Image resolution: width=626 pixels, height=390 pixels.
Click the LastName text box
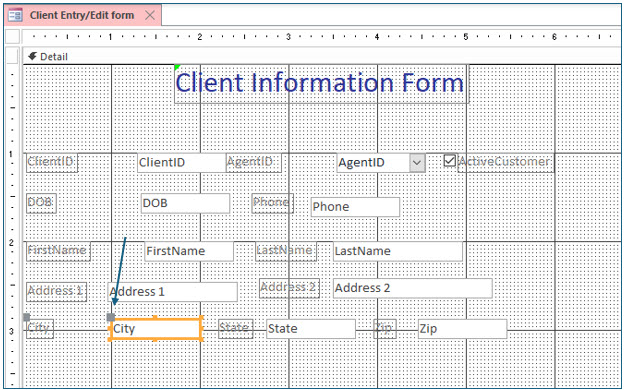click(x=398, y=251)
